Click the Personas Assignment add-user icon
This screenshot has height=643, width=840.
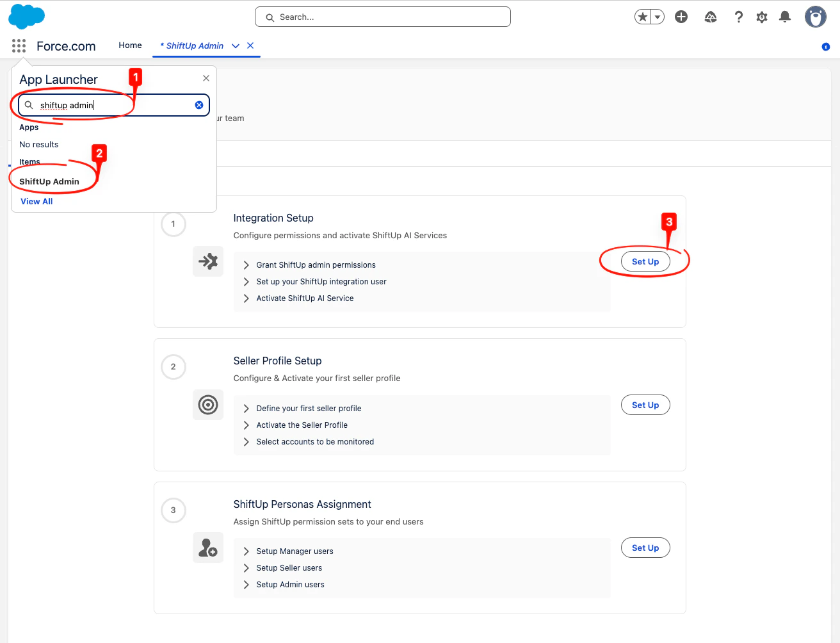click(x=208, y=548)
